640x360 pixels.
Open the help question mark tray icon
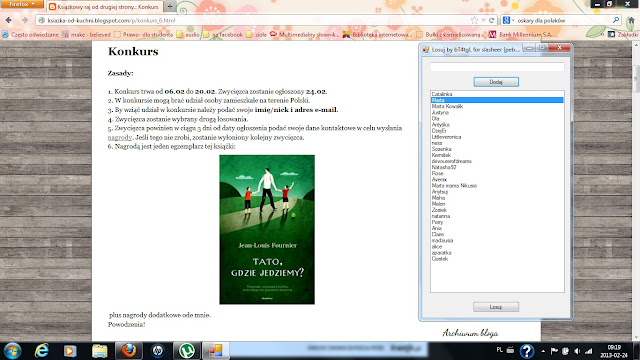point(527,351)
